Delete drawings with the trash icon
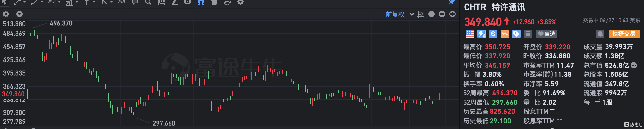 tap(214, 2)
